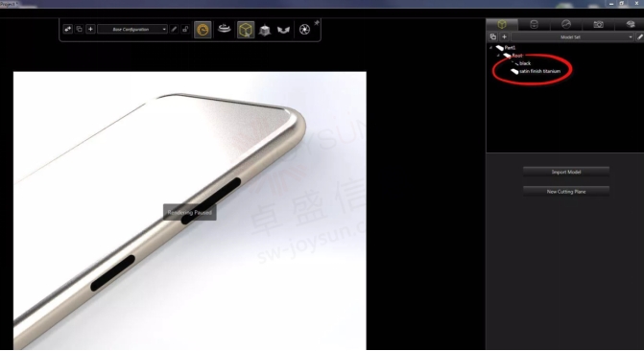Click the pencil icon to rename the configuration

tap(174, 29)
